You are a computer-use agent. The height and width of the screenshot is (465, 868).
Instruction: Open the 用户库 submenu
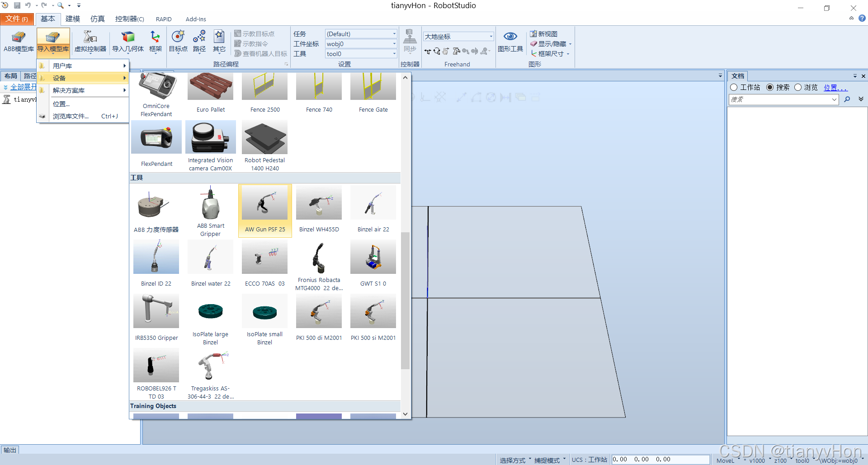pos(83,66)
